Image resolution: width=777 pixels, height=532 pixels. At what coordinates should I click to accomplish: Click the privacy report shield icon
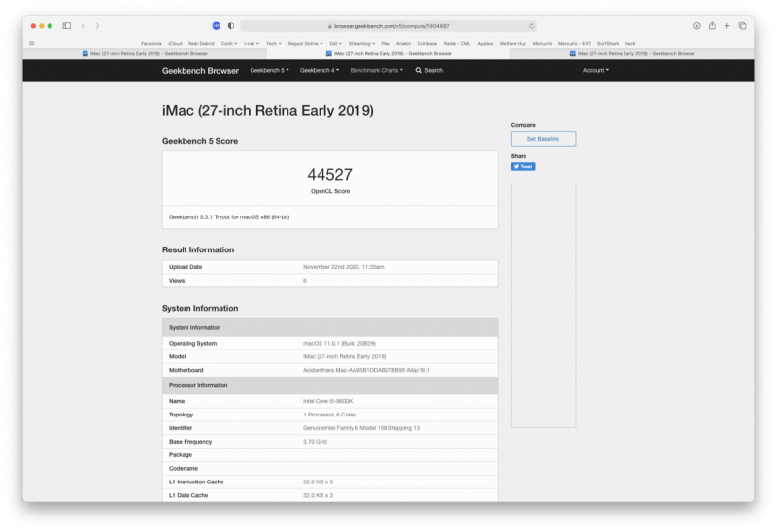pos(231,26)
